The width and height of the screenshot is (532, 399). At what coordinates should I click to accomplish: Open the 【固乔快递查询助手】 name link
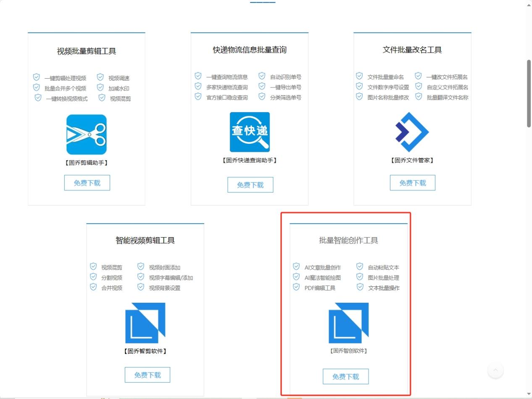250,160
